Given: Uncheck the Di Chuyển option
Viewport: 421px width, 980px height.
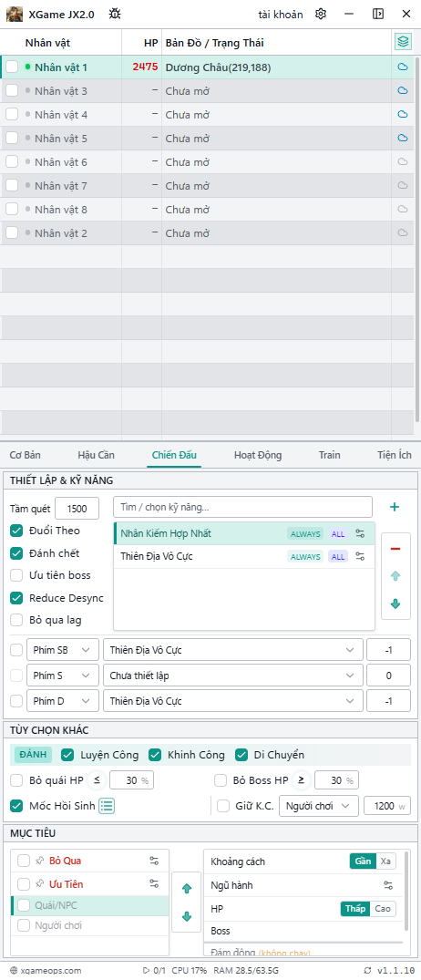Looking at the screenshot, I should tap(241, 755).
